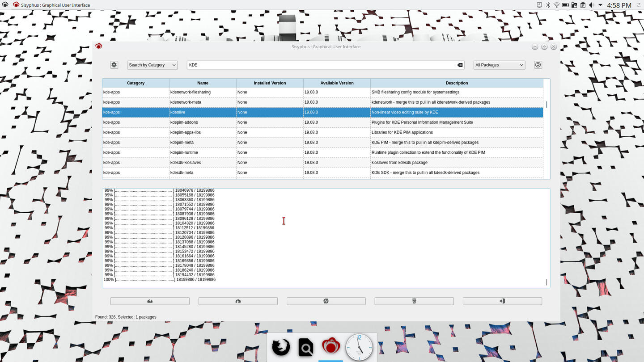
Task: Expand hidden system tray icons arrow
Action: (x=600, y=5)
